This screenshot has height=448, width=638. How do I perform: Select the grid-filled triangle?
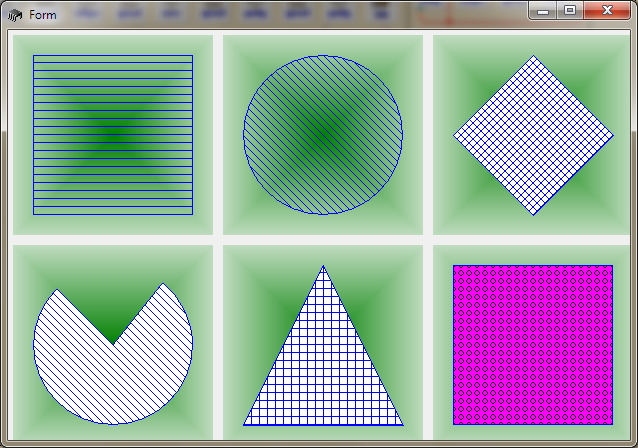[x=323, y=375]
